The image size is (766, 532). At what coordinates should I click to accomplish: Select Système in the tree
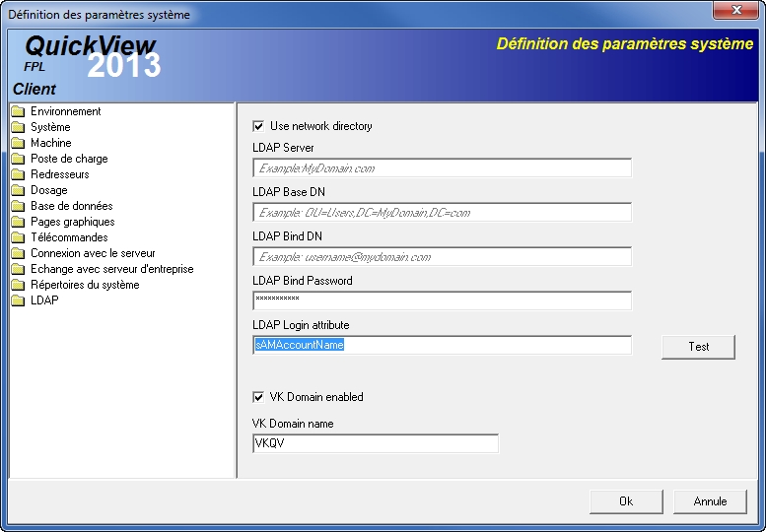coord(50,127)
